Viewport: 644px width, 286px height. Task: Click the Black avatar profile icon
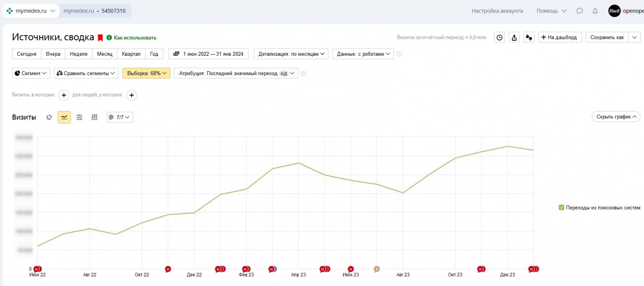(614, 11)
